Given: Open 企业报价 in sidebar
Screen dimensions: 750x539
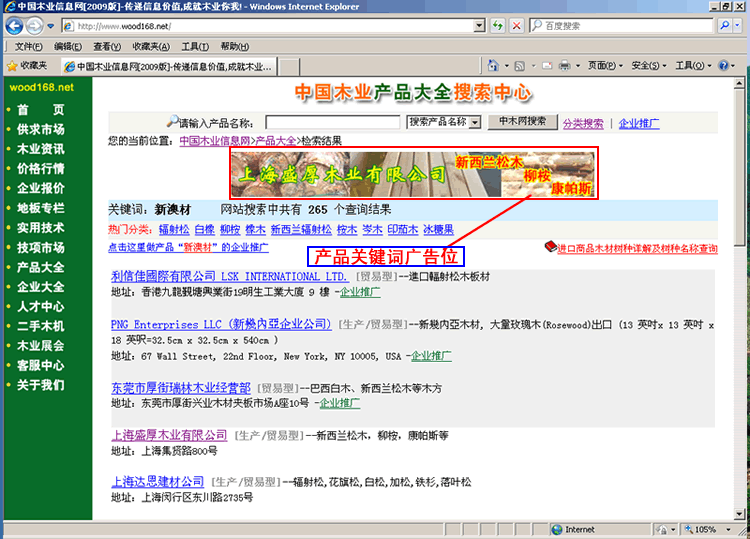Looking at the screenshot, I should click(x=41, y=188).
